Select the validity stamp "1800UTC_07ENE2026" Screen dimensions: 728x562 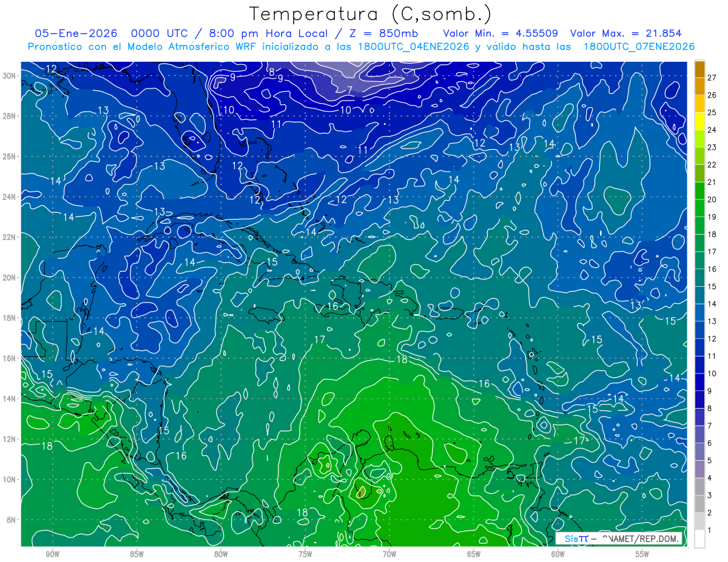pyautogui.click(x=638, y=47)
